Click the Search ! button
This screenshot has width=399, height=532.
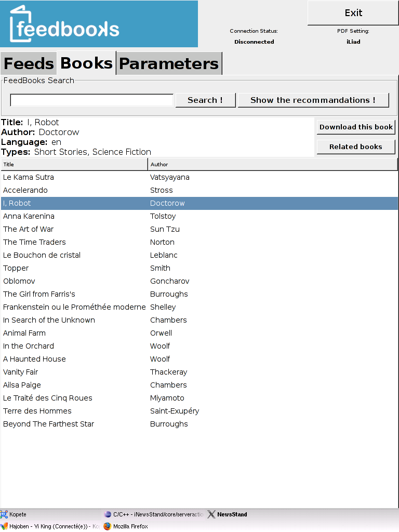[x=205, y=100]
